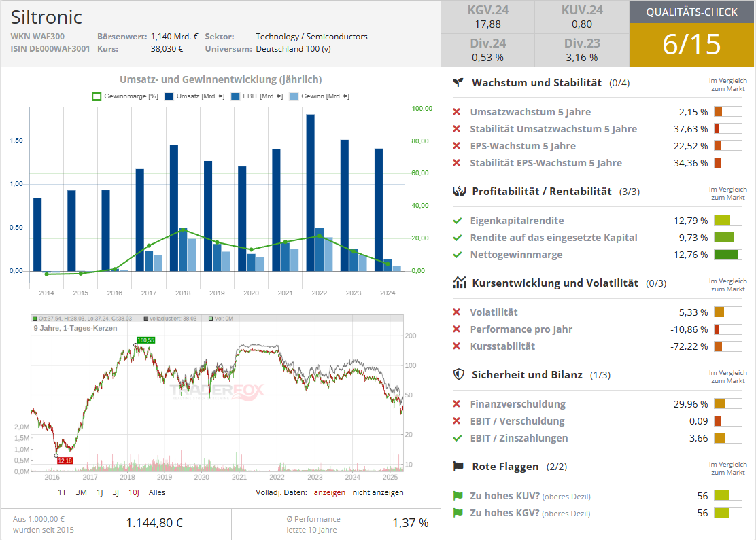Click the market comparison bar for Finanzverschuldung
Screen dimensions: 756x540
pyautogui.click(x=728, y=403)
